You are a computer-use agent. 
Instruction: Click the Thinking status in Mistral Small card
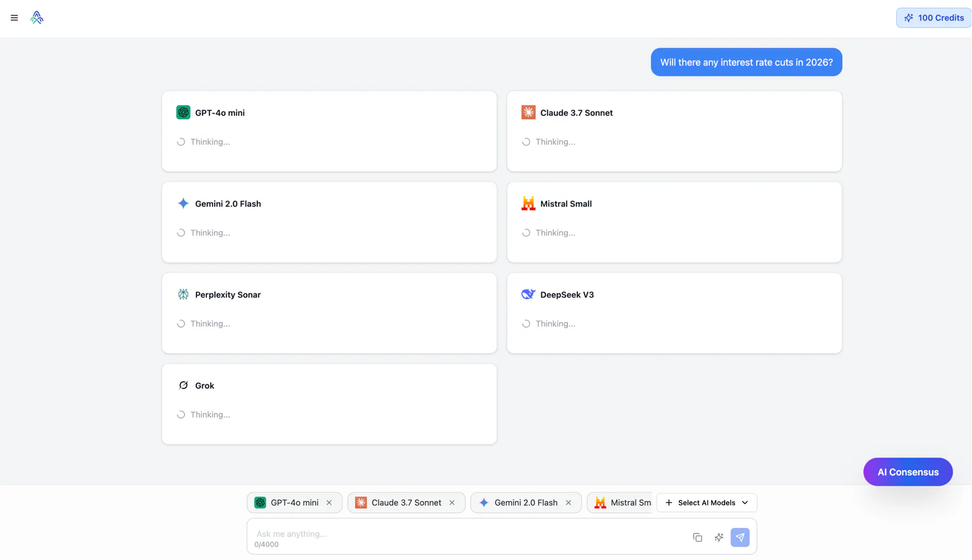[x=548, y=233]
